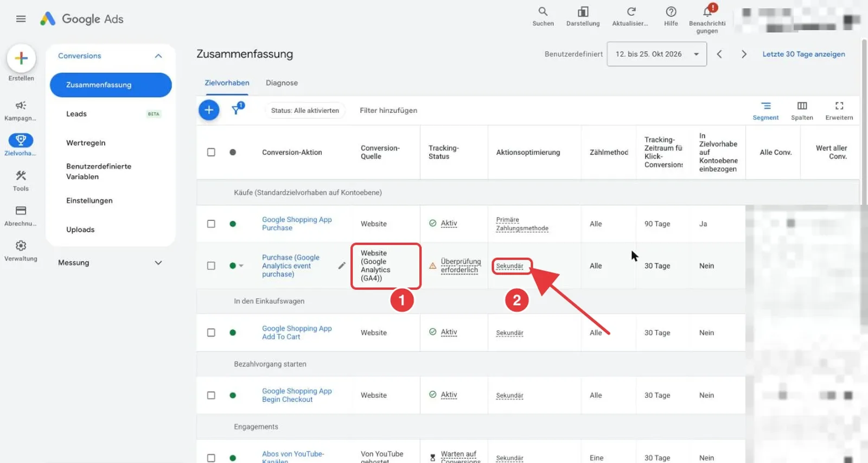Open status dropdown for Purchase Google Analytics row
This screenshot has height=463, width=868.
pos(241,266)
